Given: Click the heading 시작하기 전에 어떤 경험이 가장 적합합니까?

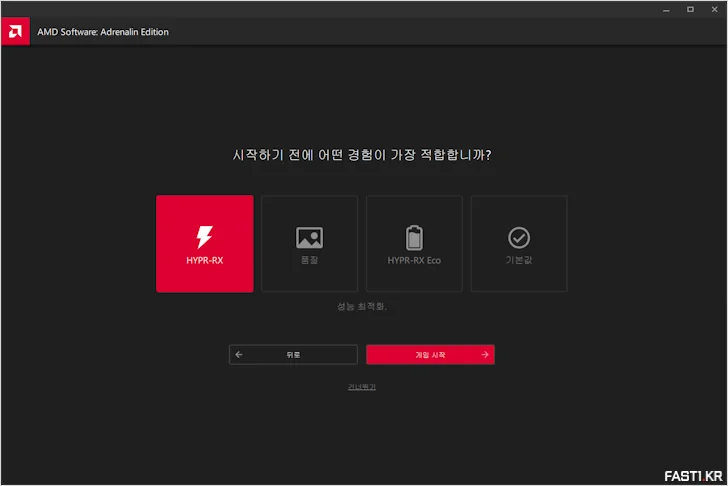Looking at the screenshot, I should pyautogui.click(x=362, y=155).
